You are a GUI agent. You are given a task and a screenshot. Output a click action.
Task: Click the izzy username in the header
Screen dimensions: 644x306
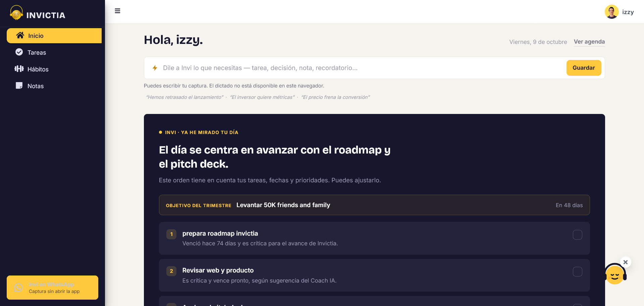tap(628, 12)
